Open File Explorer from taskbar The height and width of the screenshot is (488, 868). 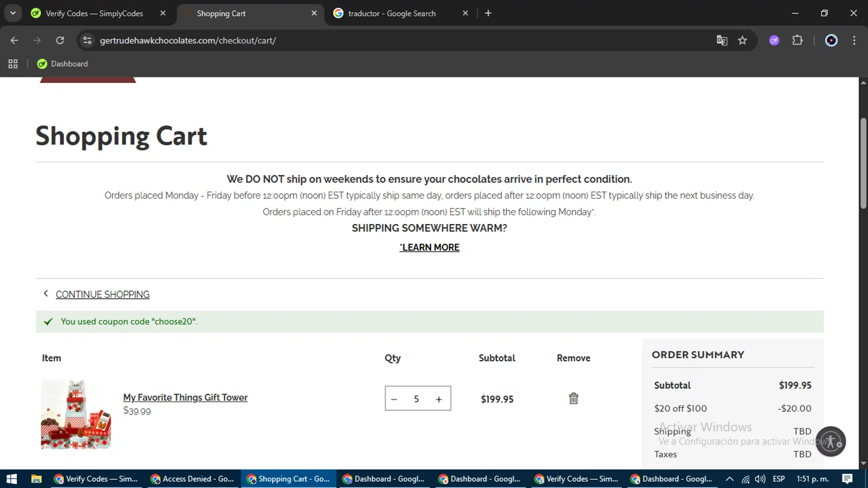[x=36, y=479]
